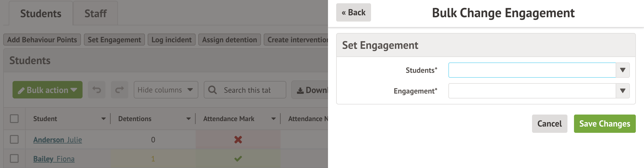Check the checkbox beside Bailey Fiona
Screen dimensions: 644x168
coord(14,158)
